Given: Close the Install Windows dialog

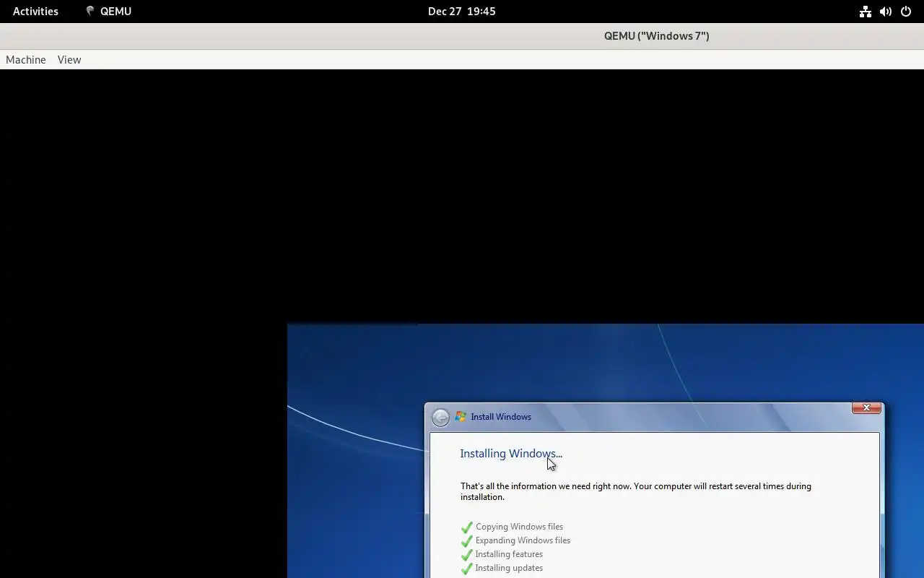Looking at the screenshot, I should (x=866, y=408).
